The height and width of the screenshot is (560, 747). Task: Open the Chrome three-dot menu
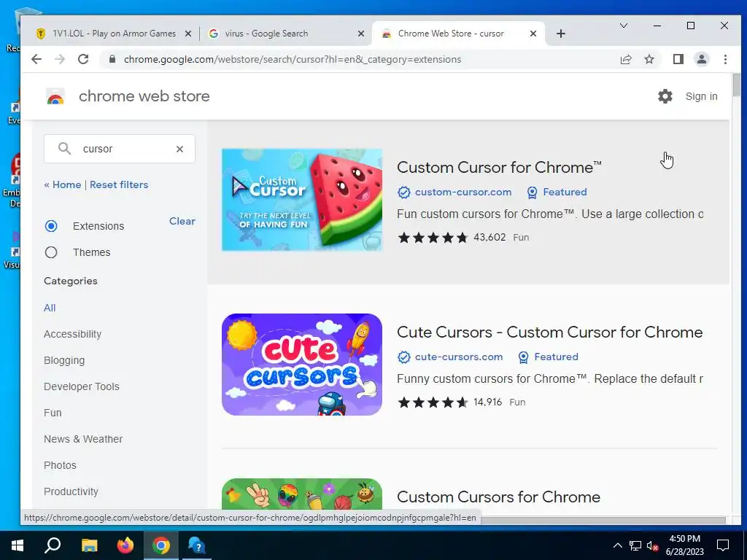pos(725,60)
